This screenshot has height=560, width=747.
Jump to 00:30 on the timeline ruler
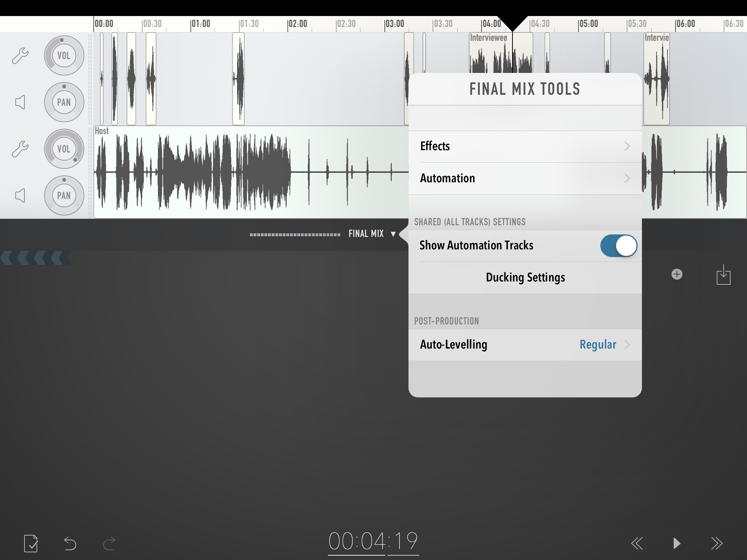152,24
